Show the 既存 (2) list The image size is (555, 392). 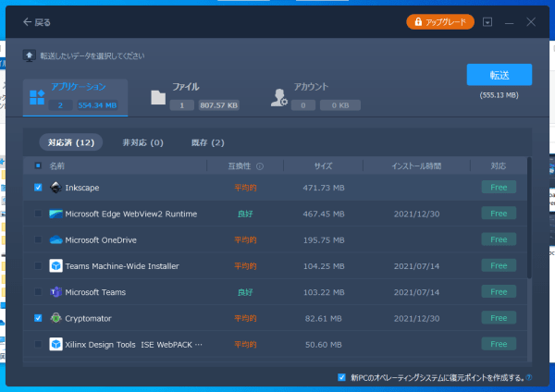[208, 142]
